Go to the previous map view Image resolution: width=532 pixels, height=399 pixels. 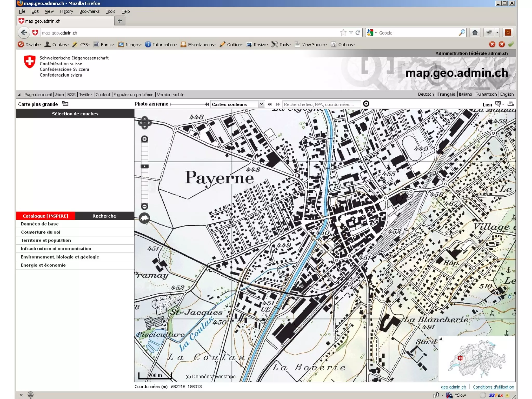[270, 104]
